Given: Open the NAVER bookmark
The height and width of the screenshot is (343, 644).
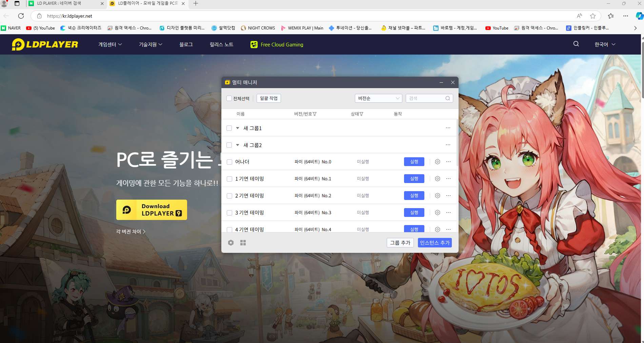Looking at the screenshot, I should [x=11, y=28].
